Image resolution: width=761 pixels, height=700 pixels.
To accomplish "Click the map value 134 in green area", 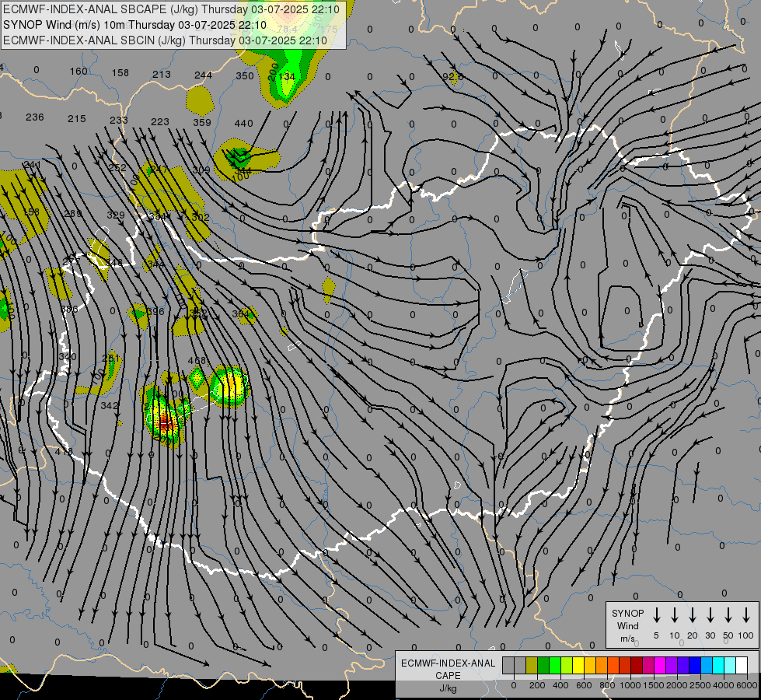I will point(287,77).
